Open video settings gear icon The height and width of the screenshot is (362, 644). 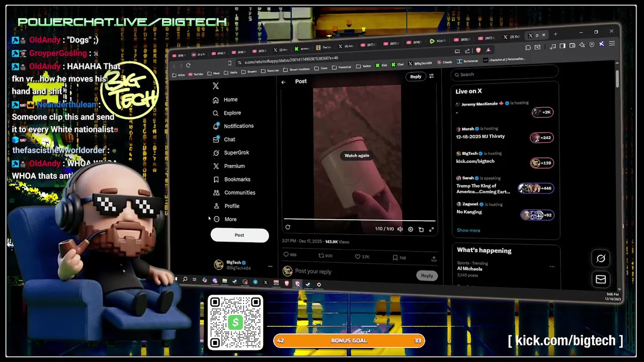(411, 229)
